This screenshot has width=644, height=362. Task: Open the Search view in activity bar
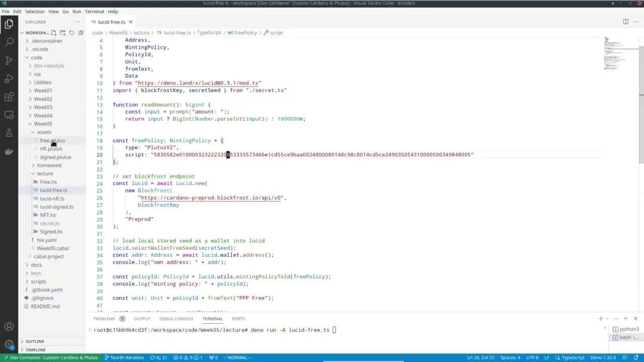[x=9, y=42]
